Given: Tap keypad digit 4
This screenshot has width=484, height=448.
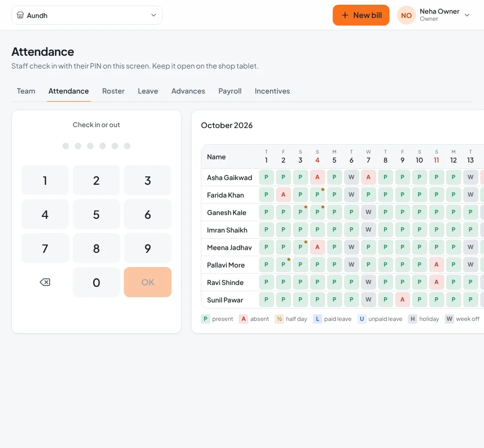Looking at the screenshot, I should point(45,214).
